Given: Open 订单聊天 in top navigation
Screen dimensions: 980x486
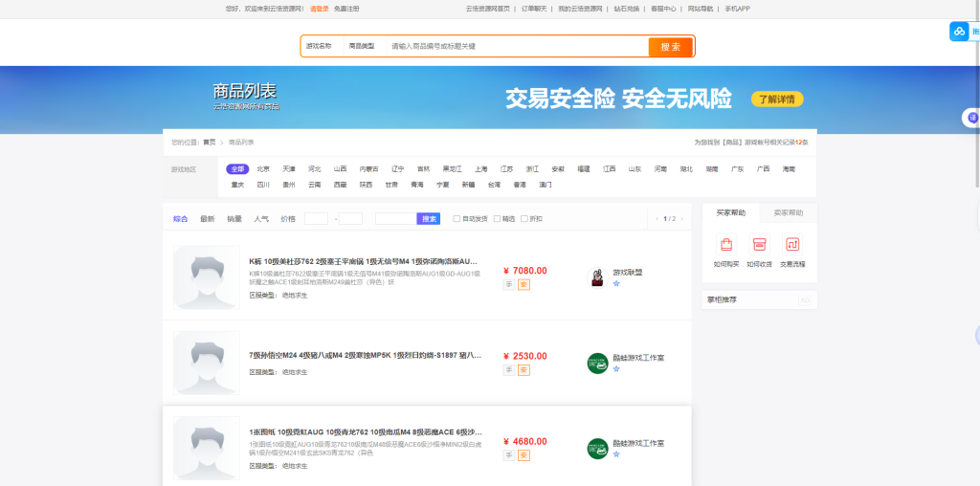Looking at the screenshot, I should coord(534,9).
